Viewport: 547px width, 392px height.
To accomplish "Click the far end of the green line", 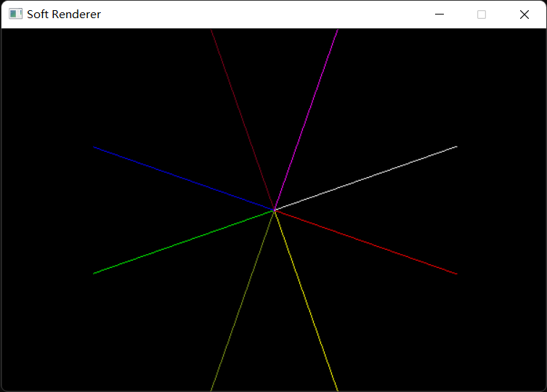I will click(x=94, y=274).
